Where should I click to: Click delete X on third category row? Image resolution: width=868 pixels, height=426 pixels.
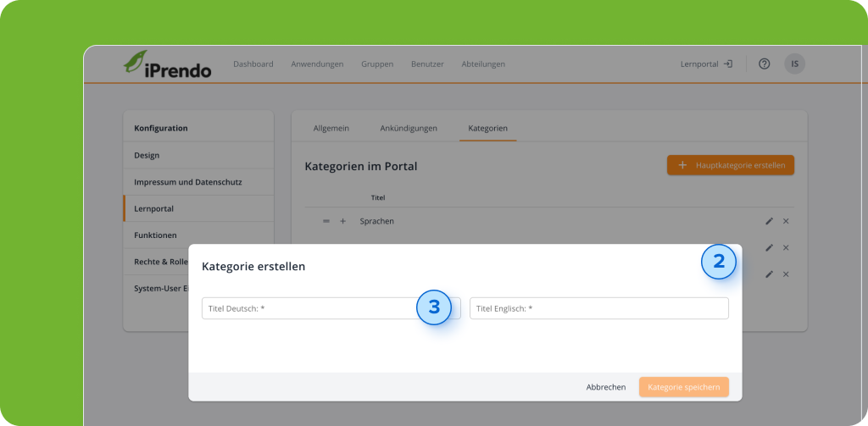pos(786,274)
